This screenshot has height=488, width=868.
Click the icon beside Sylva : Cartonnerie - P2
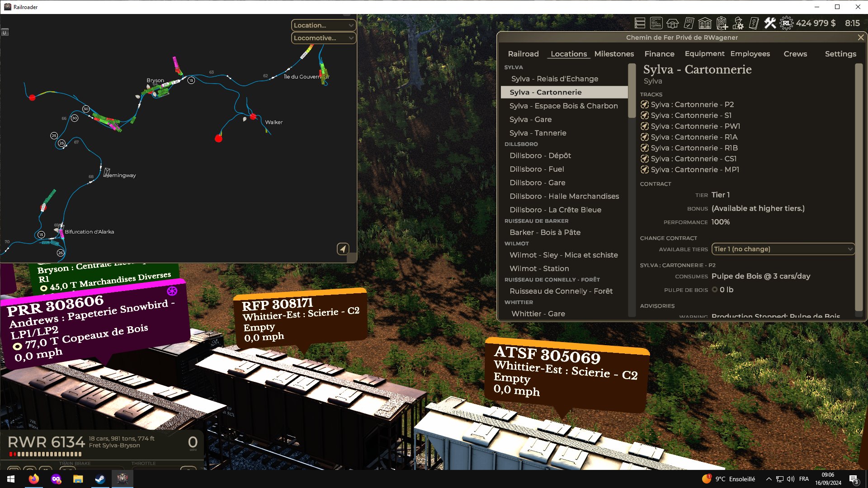pos(645,104)
